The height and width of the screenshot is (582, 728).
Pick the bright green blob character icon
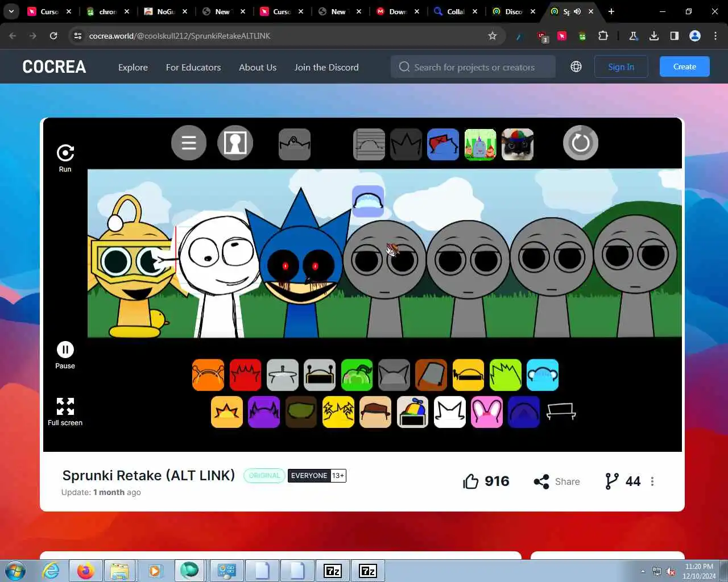(357, 375)
